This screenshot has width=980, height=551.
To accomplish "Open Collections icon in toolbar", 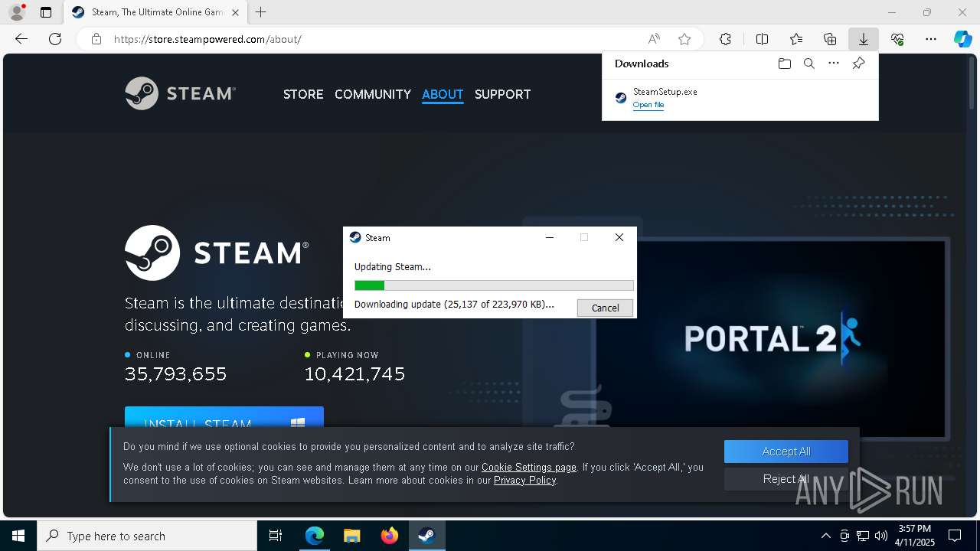I will [x=830, y=39].
